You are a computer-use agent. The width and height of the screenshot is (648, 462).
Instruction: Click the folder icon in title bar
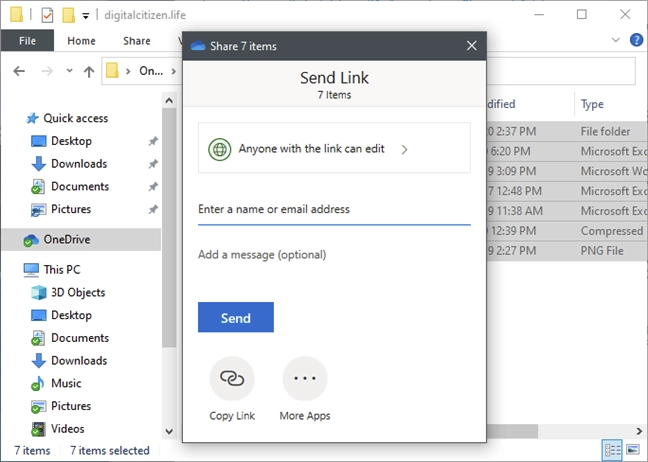(x=17, y=15)
